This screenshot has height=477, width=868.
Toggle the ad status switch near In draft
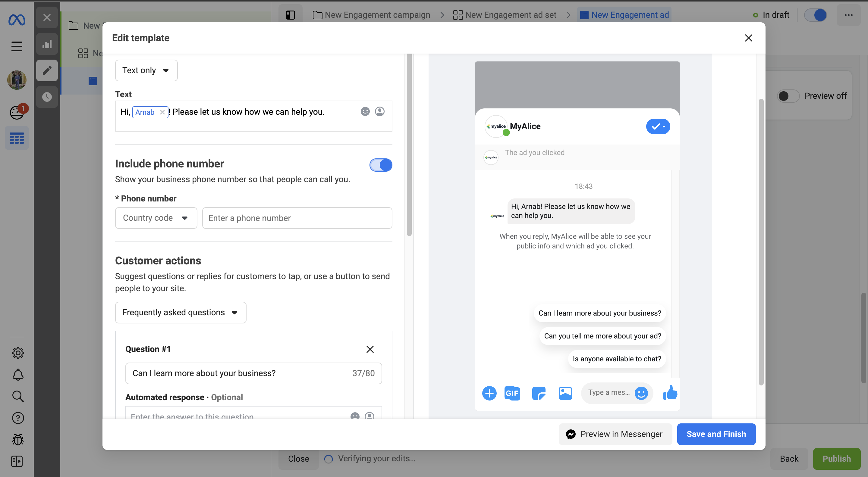coord(816,15)
